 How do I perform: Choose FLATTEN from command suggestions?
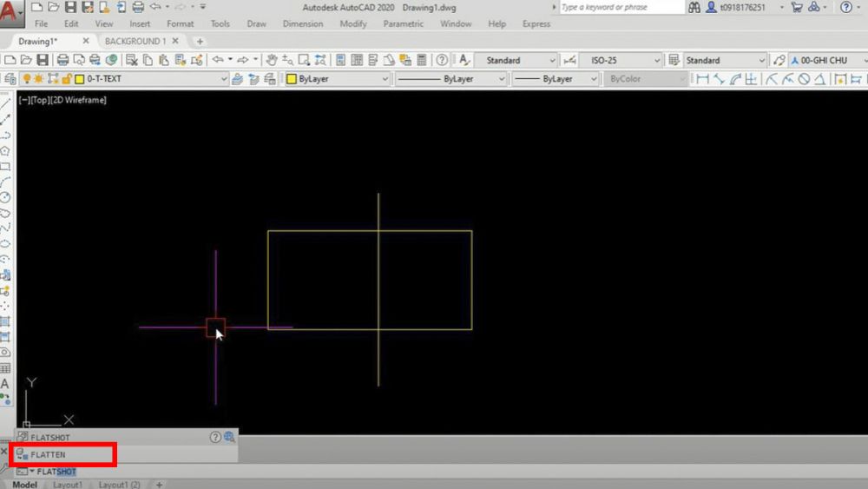127,454
